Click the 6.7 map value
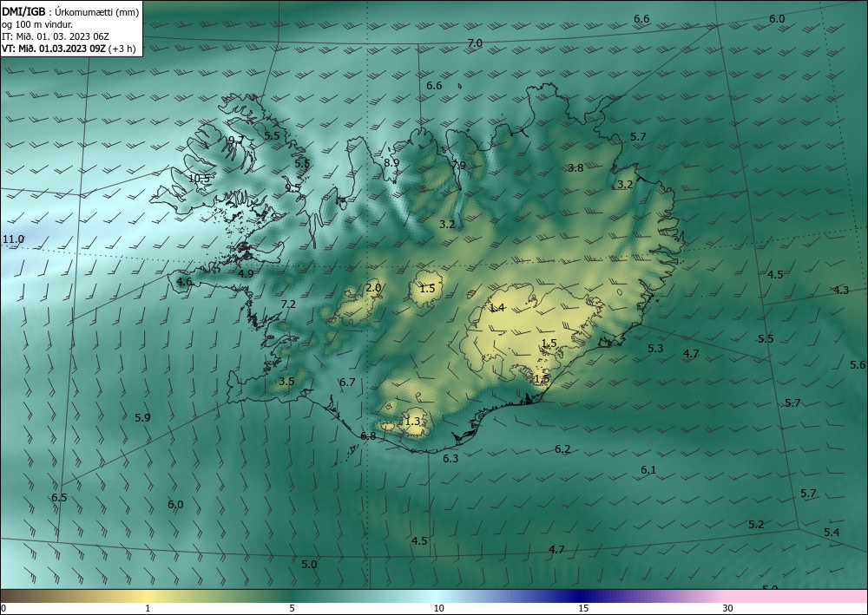 coord(347,383)
